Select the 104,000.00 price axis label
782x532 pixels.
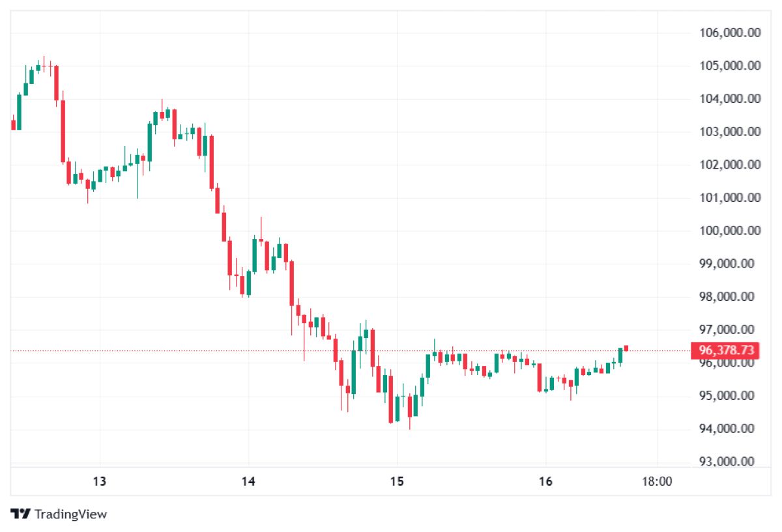(x=730, y=99)
